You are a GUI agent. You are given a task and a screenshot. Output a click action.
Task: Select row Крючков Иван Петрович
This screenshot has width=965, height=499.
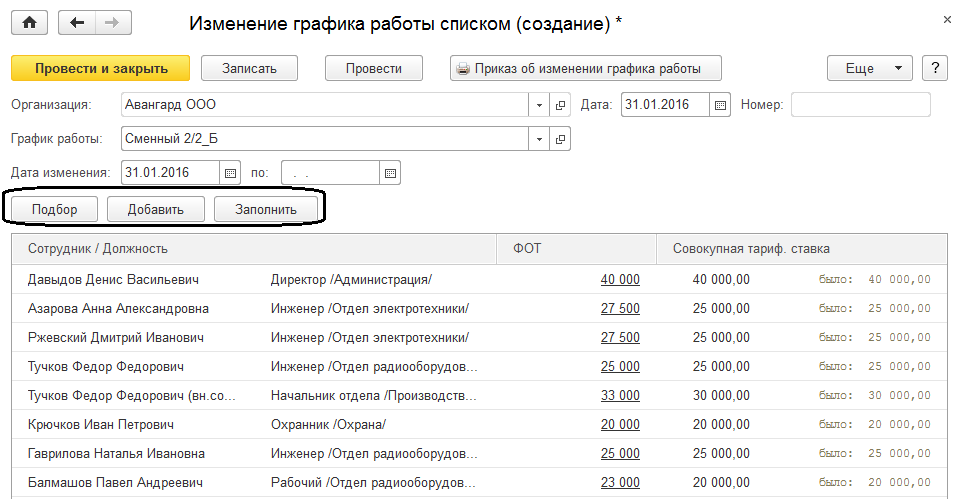point(479,424)
